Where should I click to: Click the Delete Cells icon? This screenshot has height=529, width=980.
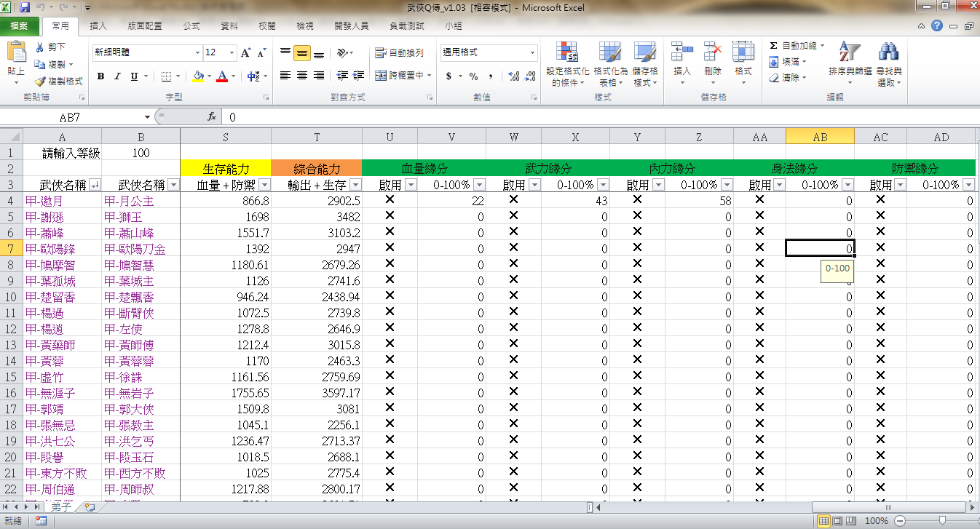[x=712, y=52]
